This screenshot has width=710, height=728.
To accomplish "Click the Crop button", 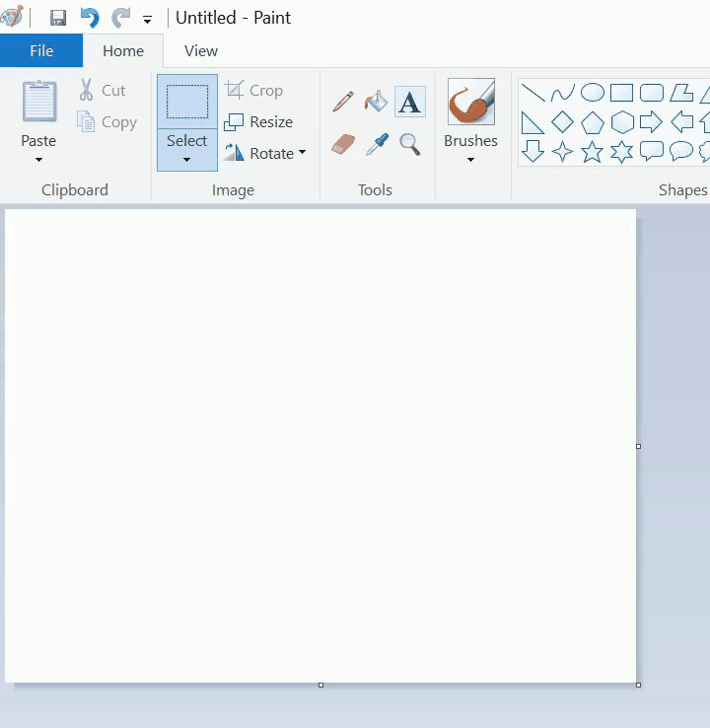I will (x=253, y=90).
